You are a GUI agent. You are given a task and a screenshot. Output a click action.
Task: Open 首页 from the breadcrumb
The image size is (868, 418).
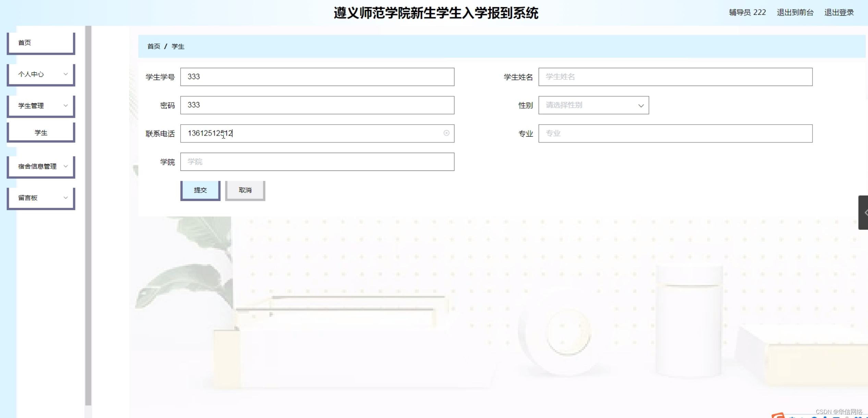(154, 46)
